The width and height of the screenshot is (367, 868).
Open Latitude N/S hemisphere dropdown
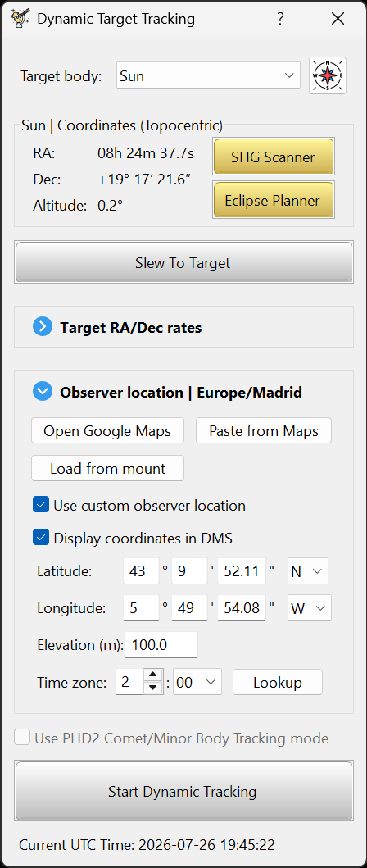coord(308,571)
